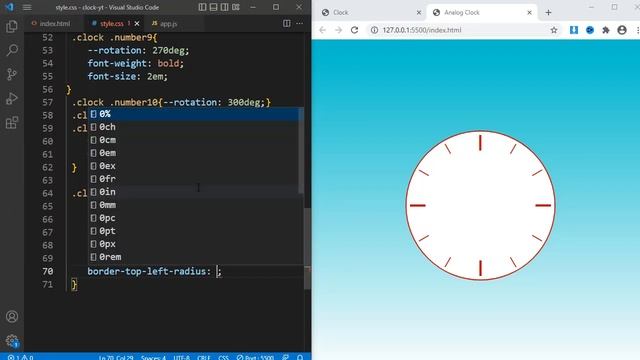Image resolution: width=640 pixels, height=360 pixels.
Task: Click the suggestion list scrollbar
Action: point(301,151)
